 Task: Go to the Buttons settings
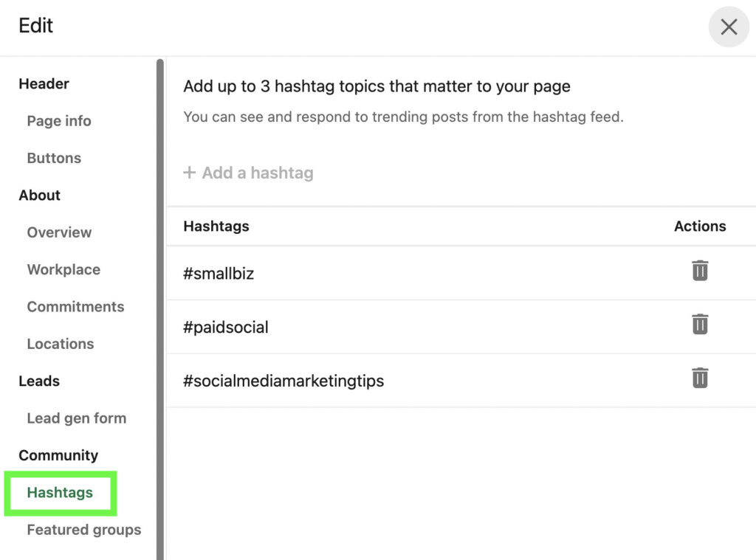[54, 158]
